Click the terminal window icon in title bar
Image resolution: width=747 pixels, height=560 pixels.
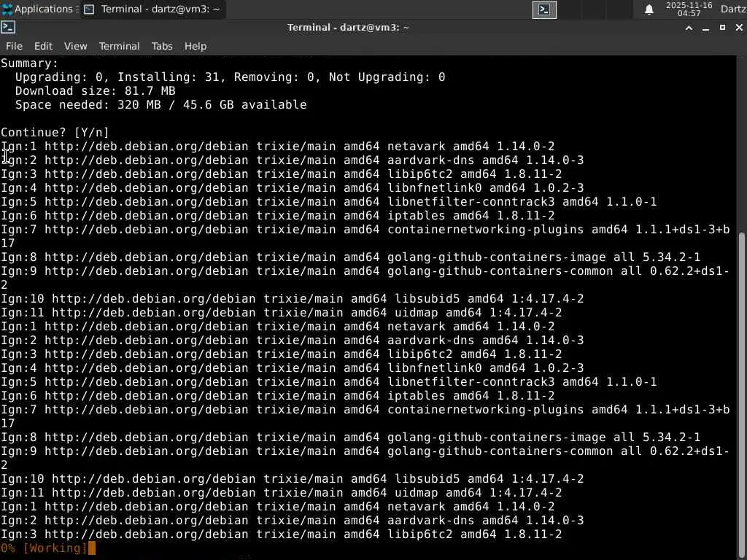click(8, 28)
